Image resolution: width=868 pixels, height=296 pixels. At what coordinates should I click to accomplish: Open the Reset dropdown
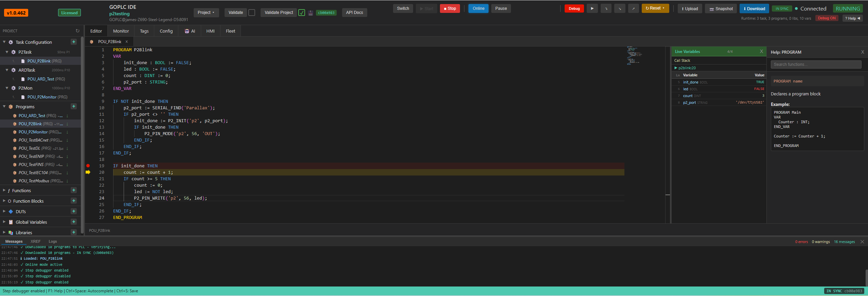[655, 8]
